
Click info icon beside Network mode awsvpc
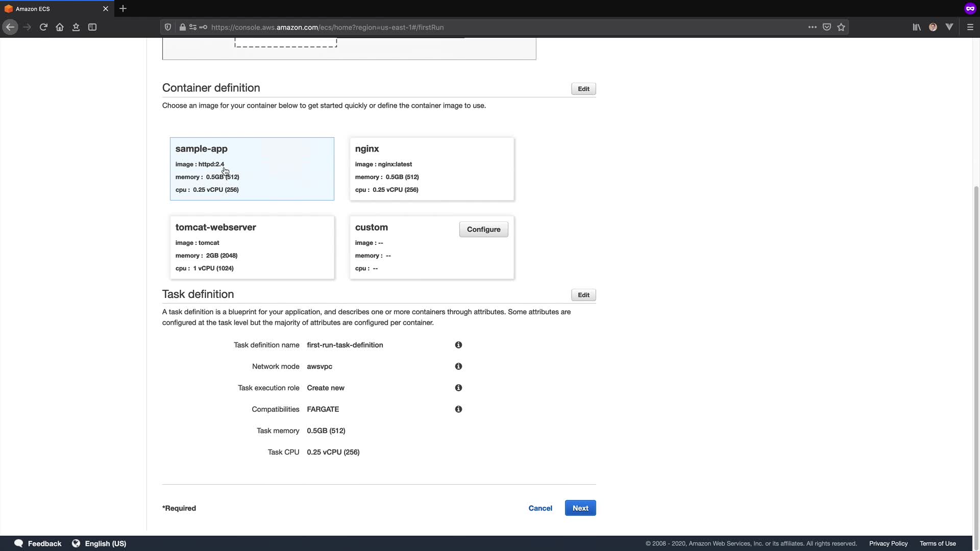458,366
